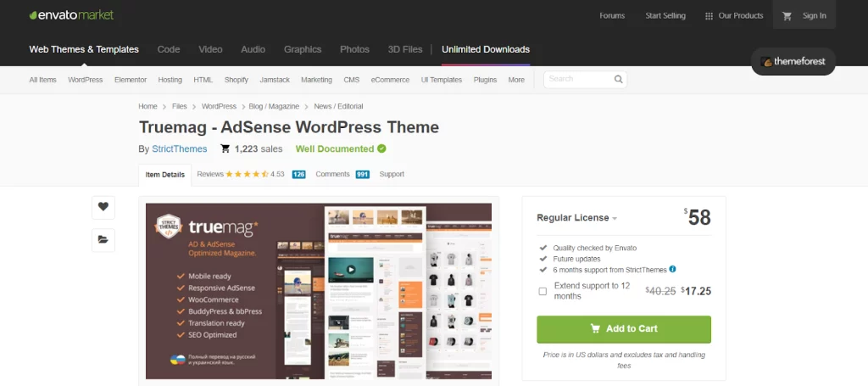The image size is (868, 386).
Task: Click the Jamstack category
Action: pos(275,80)
